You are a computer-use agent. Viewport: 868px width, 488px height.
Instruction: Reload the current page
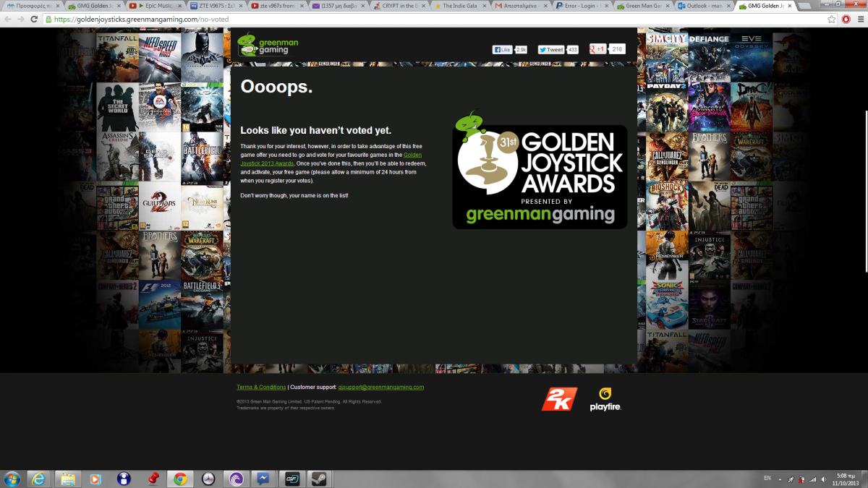click(34, 19)
